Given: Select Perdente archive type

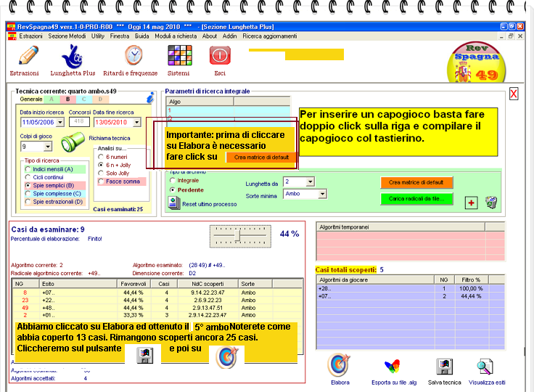Looking at the screenshot, I should click(173, 190).
